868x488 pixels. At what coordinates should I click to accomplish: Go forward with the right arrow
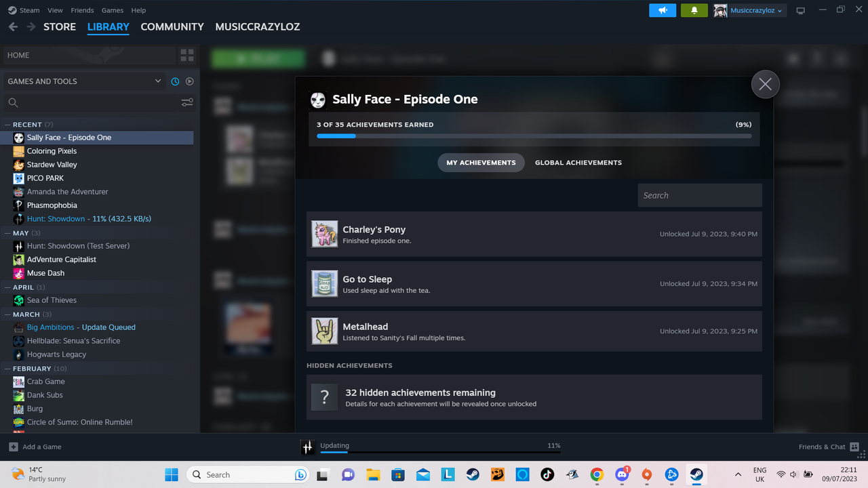point(31,26)
